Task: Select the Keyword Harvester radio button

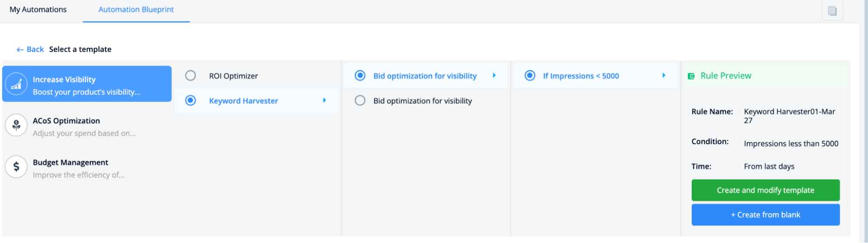Action: (x=190, y=100)
